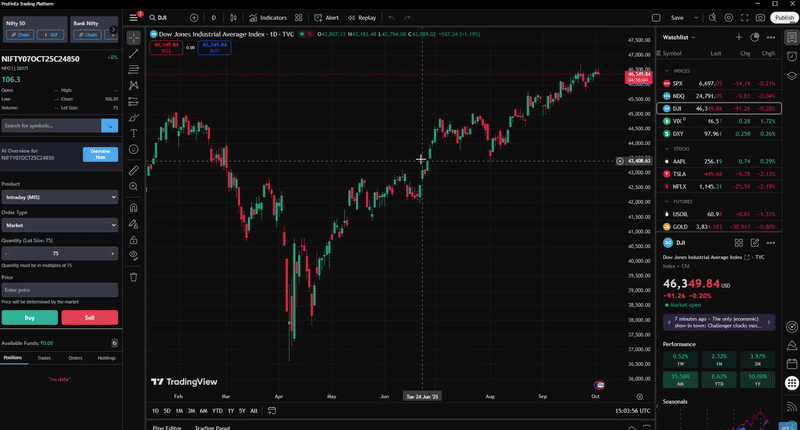Publish the chart idea
The width and height of the screenshot is (800, 430).
[x=784, y=17]
